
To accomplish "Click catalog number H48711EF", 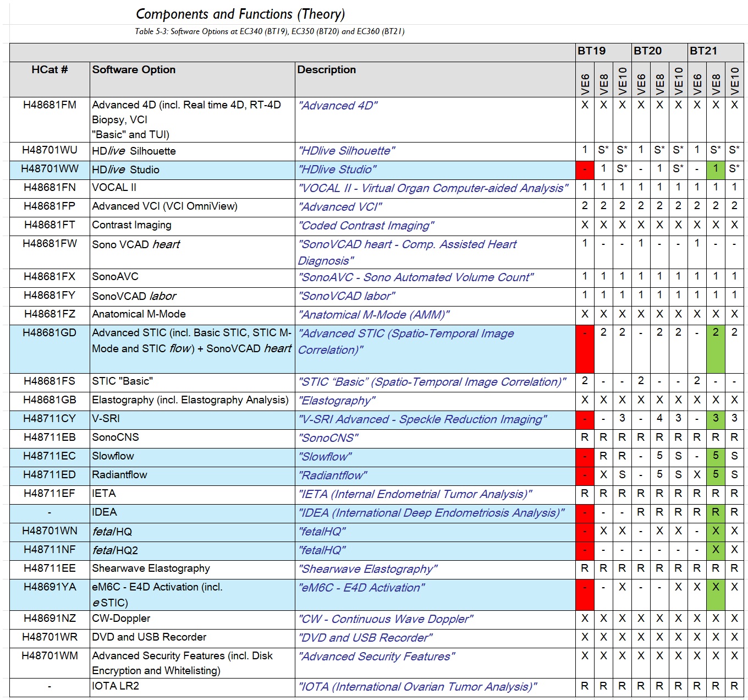I will [50, 494].
